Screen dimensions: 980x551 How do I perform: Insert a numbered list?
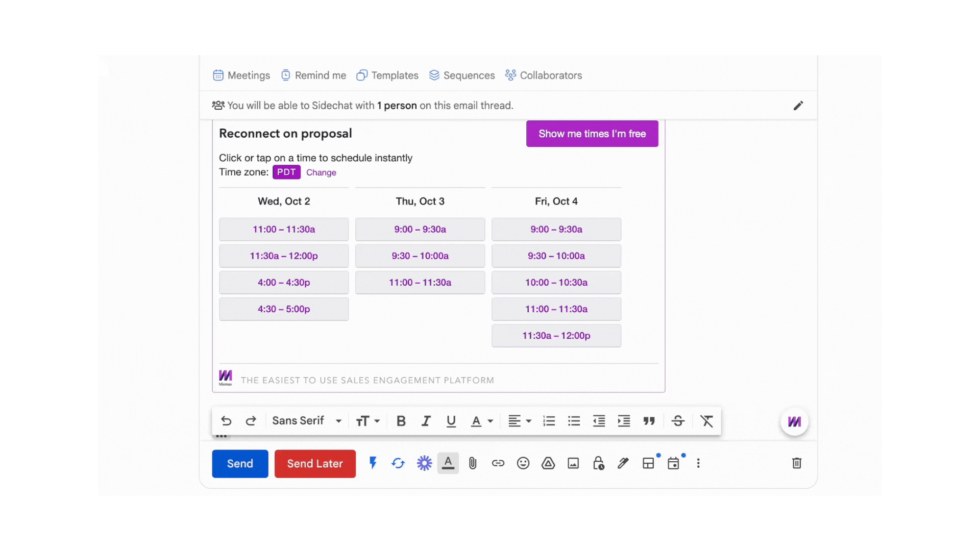click(549, 421)
